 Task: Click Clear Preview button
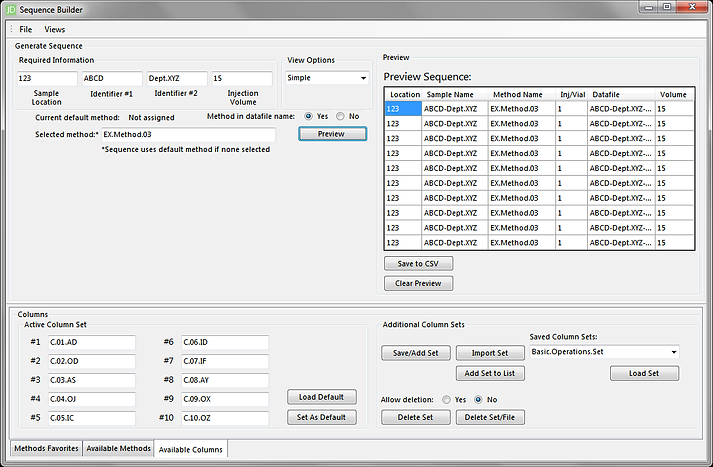pos(418,283)
